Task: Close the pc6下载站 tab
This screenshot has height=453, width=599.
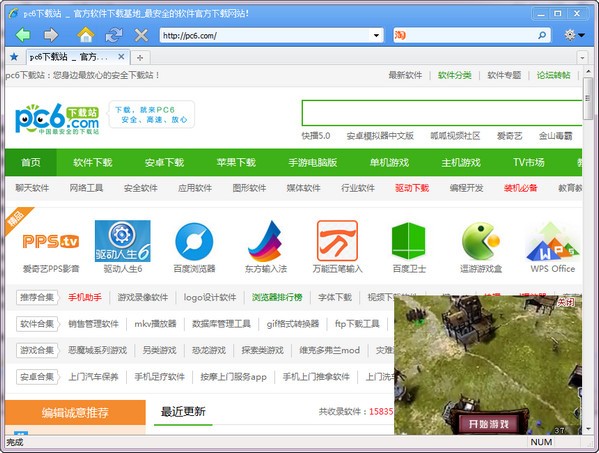Action: (121, 57)
